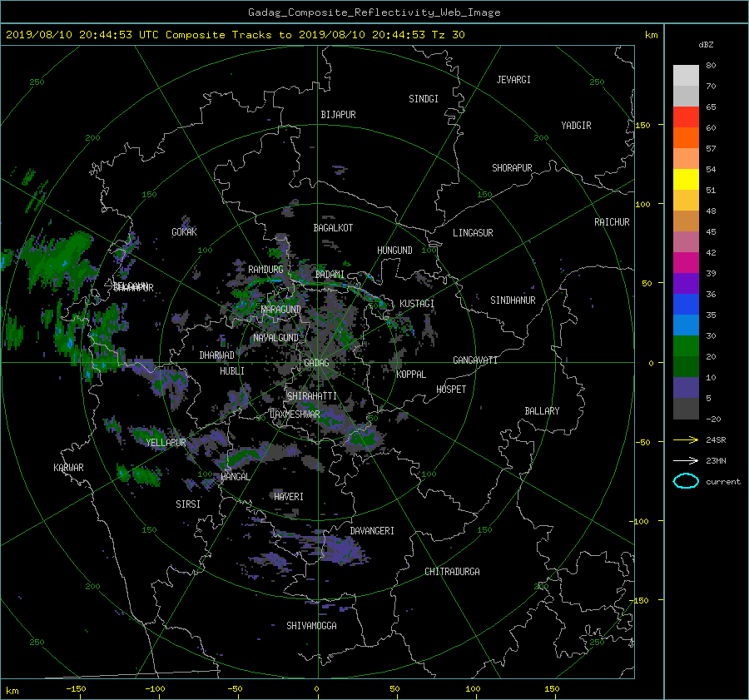Click the 80 dBZ legend scale value
This screenshot has width=749, height=700.
(711, 66)
